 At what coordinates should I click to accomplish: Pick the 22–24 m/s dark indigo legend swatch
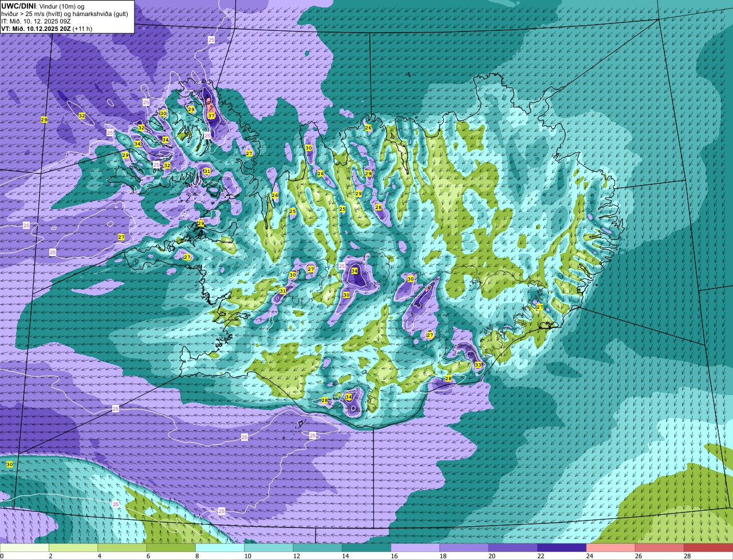[x=561, y=548]
